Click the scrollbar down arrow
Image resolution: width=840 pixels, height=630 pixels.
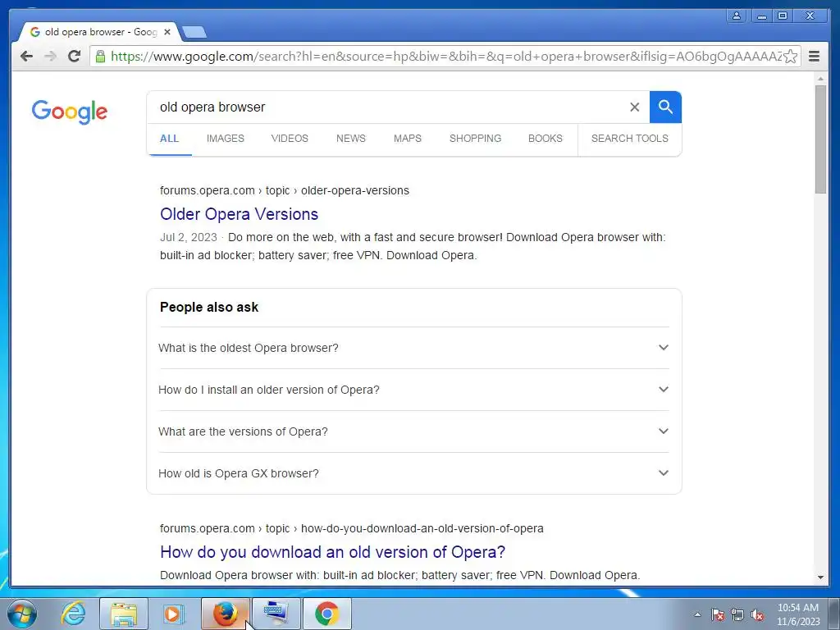[820, 577]
